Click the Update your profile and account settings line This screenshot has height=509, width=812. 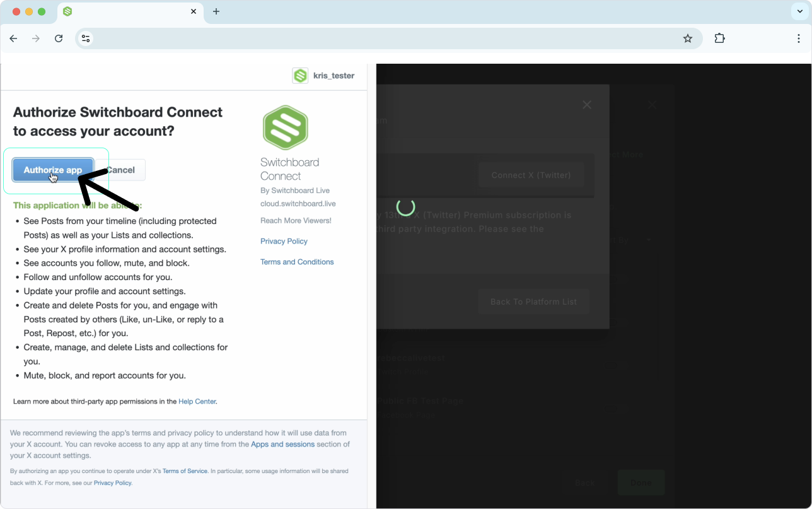point(105,291)
